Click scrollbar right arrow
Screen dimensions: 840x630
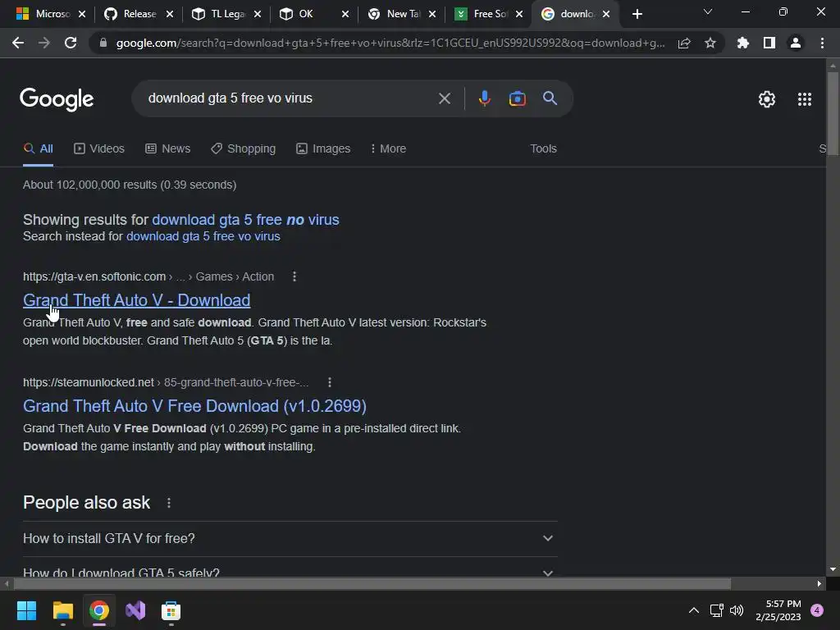pyautogui.click(x=819, y=583)
